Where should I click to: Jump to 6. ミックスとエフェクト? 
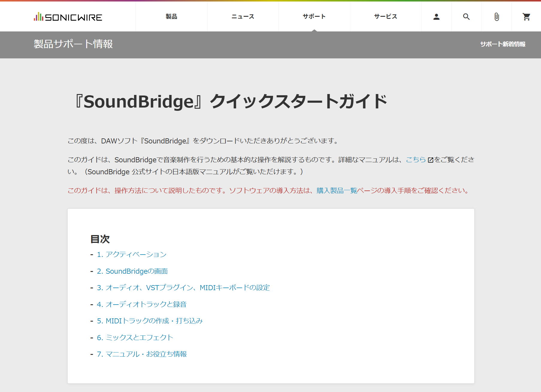135,337
